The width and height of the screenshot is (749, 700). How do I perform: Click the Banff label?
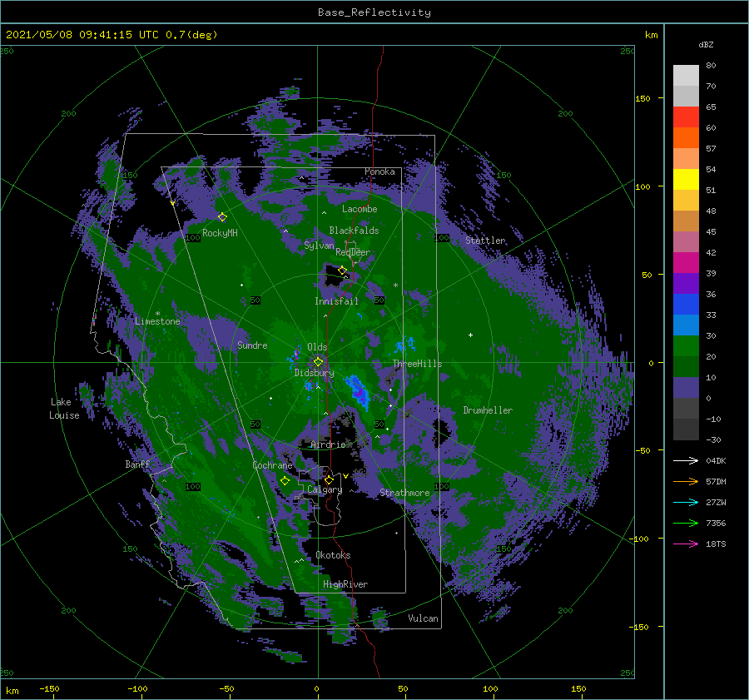coord(137,464)
